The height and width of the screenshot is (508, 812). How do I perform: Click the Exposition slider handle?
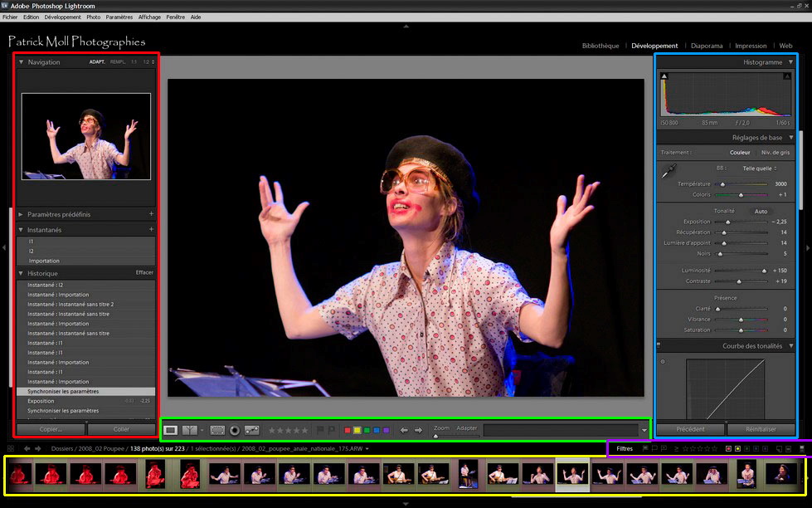click(728, 222)
